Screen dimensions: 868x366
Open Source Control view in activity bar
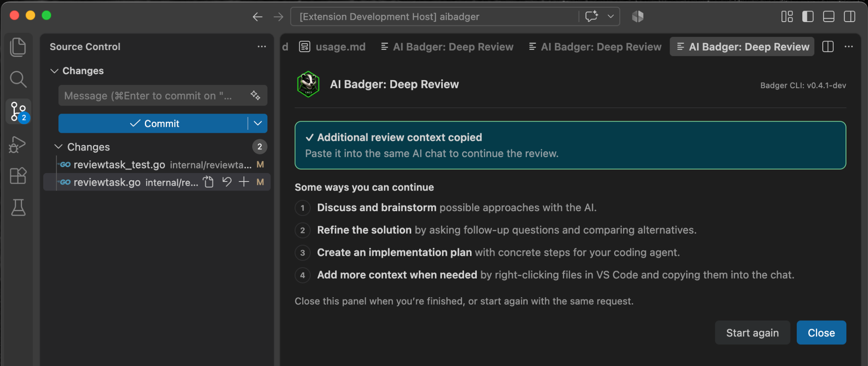(x=18, y=112)
